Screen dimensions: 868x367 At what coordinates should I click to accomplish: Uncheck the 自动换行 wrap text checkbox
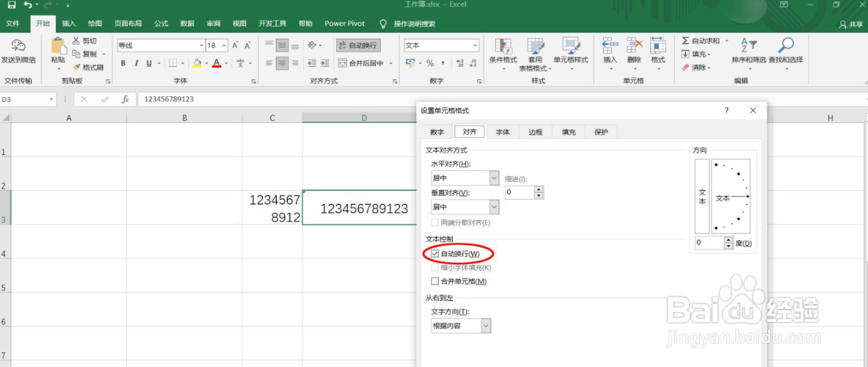435,254
